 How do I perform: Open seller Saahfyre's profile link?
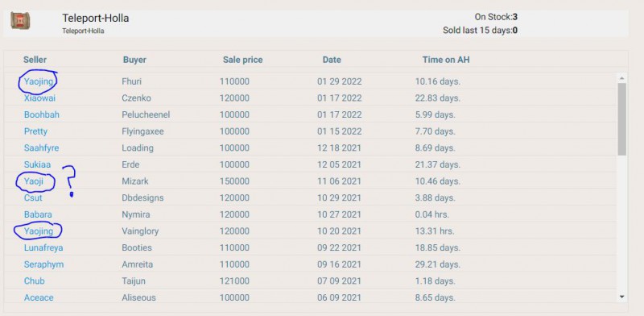(x=41, y=148)
